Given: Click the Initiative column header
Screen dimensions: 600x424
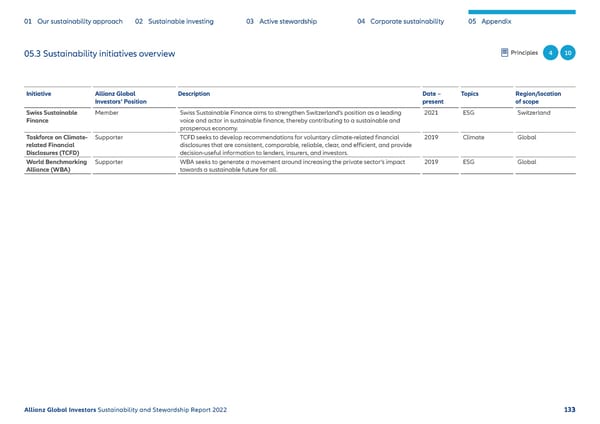Looking at the screenshot, I should click(x=40, y=94).
